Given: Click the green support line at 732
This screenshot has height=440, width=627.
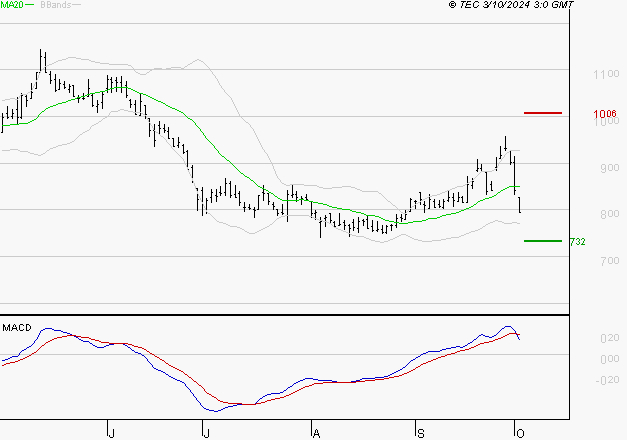Looking at the screenshot, I should pyautogui.click(x=543, y=241).
